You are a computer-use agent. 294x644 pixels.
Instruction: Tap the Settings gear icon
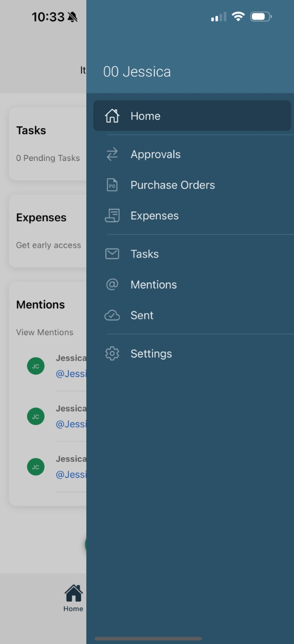tap(112, 353)
